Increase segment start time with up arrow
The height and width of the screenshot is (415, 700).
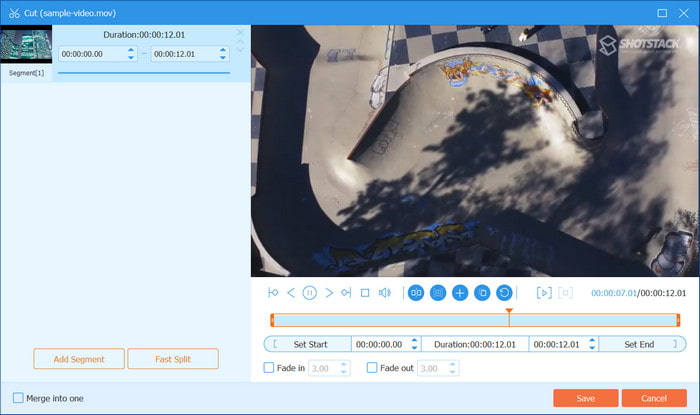pos(130,50)
